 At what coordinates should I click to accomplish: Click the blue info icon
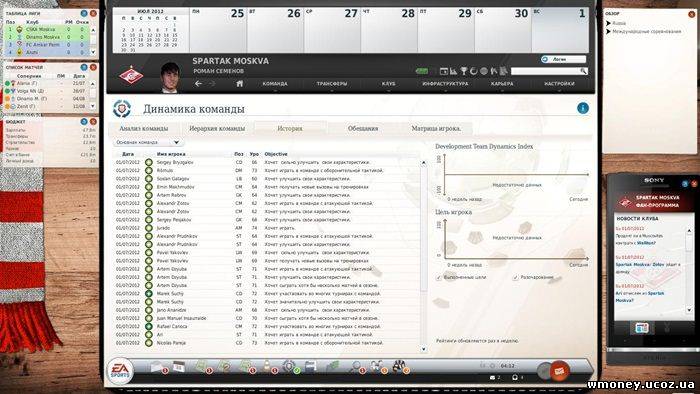(x=582, y=108)
